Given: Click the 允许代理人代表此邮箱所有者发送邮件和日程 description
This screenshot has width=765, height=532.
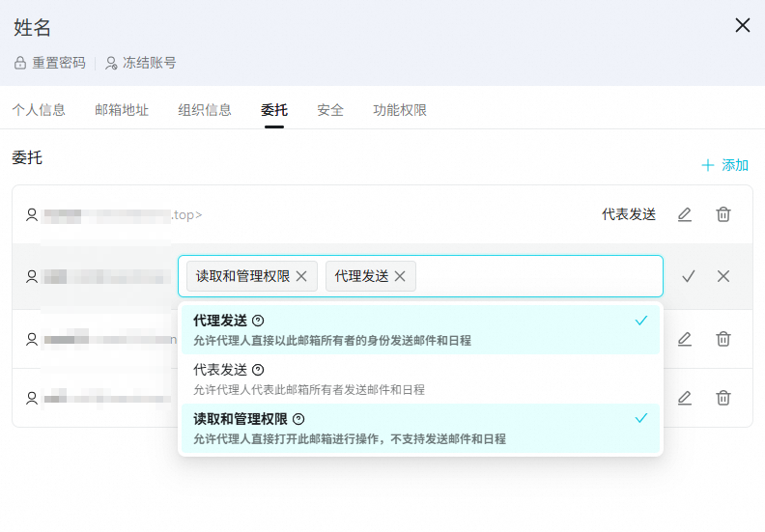Looking at the screenshot, I should coord(309,390).
